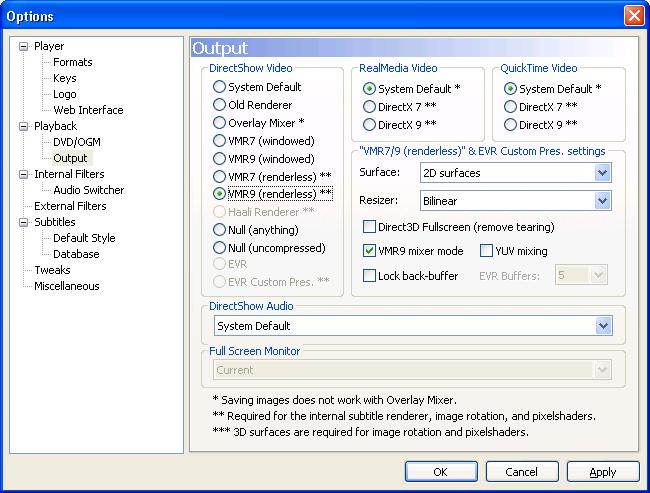The height and width of the screenshot is (493, 650).
Task: Open the Database options page
Action: 76,254
